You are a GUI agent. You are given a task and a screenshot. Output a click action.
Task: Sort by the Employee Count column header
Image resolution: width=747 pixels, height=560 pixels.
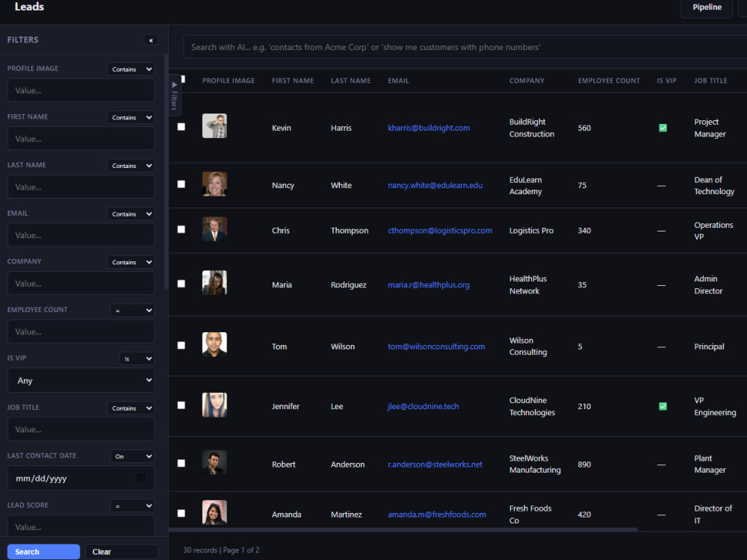(609, 81)
